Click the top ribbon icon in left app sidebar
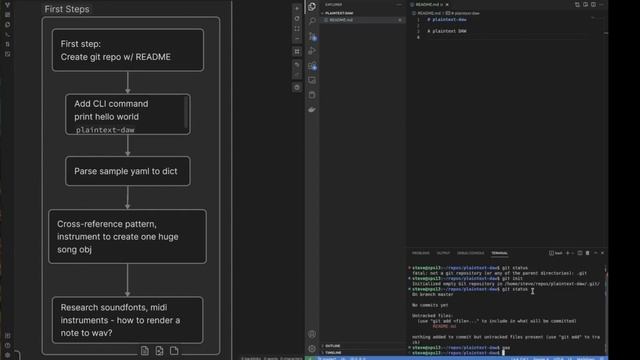Screen dimensions: 640x360 pos(7,5)
